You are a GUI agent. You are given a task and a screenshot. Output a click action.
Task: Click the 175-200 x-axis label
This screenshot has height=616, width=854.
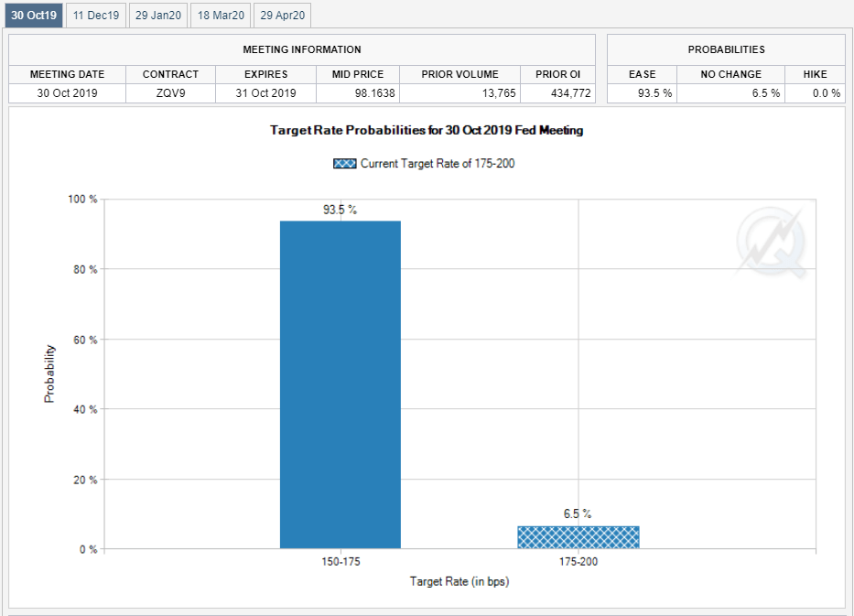pos(578,561)
